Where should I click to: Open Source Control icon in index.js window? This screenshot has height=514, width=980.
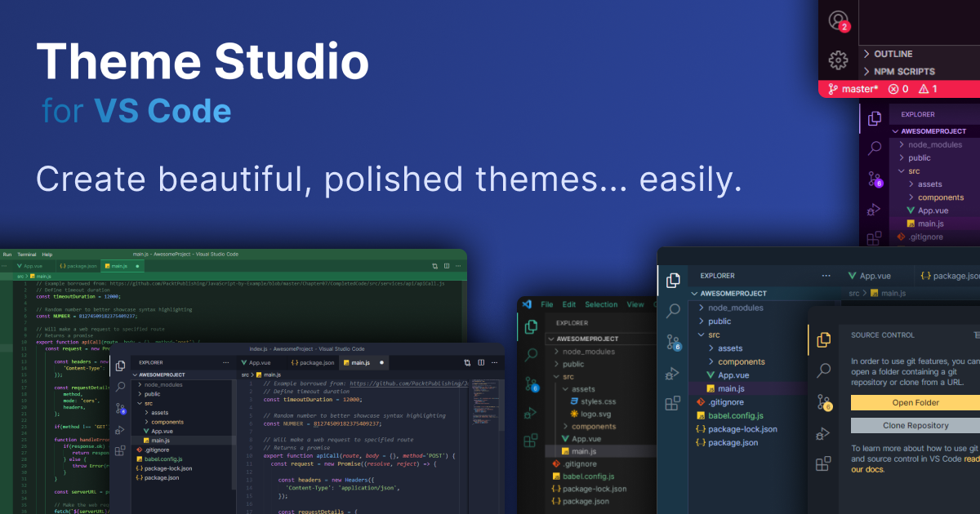coord(121,408)
